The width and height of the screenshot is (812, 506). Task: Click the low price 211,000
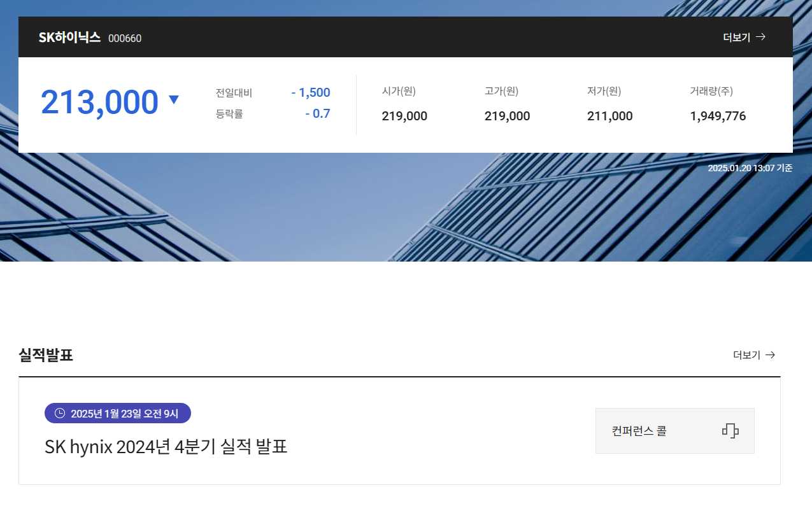tap(609, 116)
